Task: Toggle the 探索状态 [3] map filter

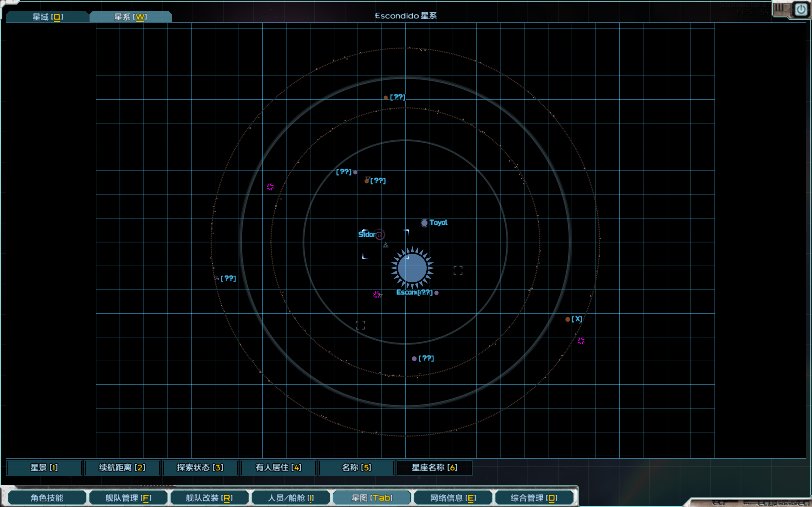Action: pyautogui.click(x=200, y=468)
